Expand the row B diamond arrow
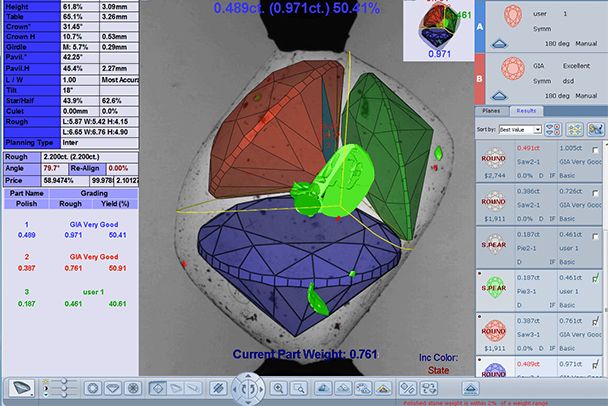The width and height of the screenshot is (608, 406). 500,93
